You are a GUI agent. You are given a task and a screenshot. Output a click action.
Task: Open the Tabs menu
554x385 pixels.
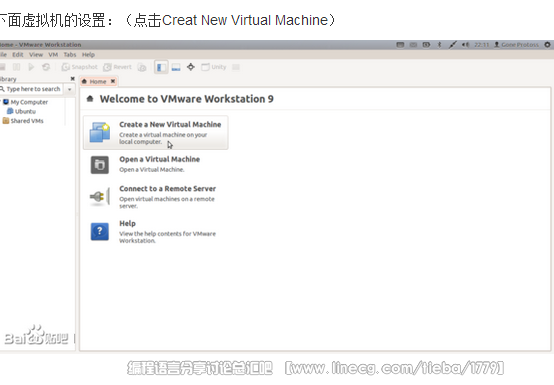click(x=70, y=54)
